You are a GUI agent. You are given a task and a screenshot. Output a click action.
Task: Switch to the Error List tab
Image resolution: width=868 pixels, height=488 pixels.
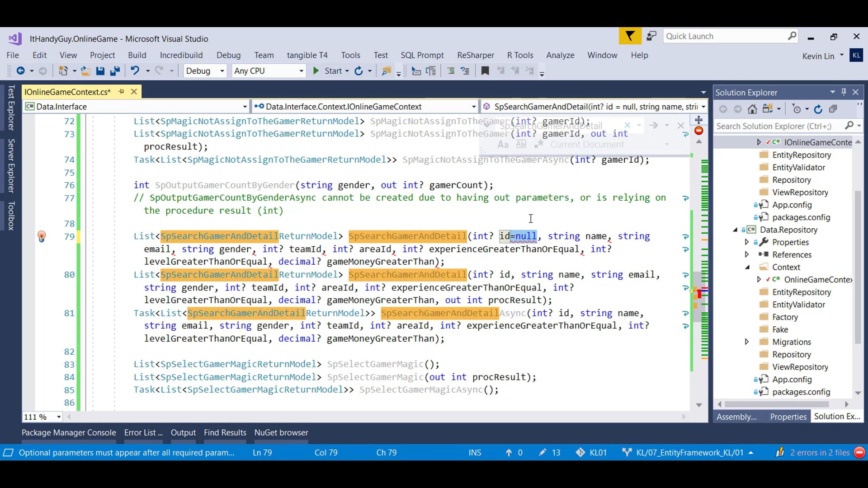[143, 432]
